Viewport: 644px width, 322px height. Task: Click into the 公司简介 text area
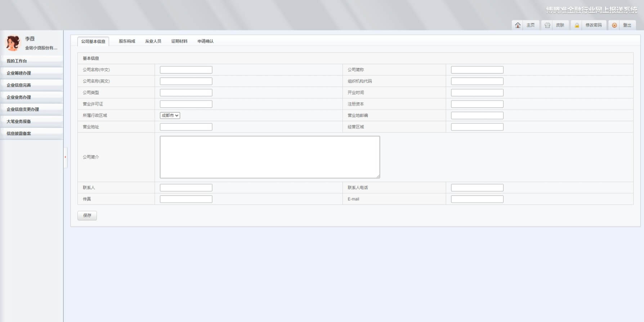[x=269, y=157]
